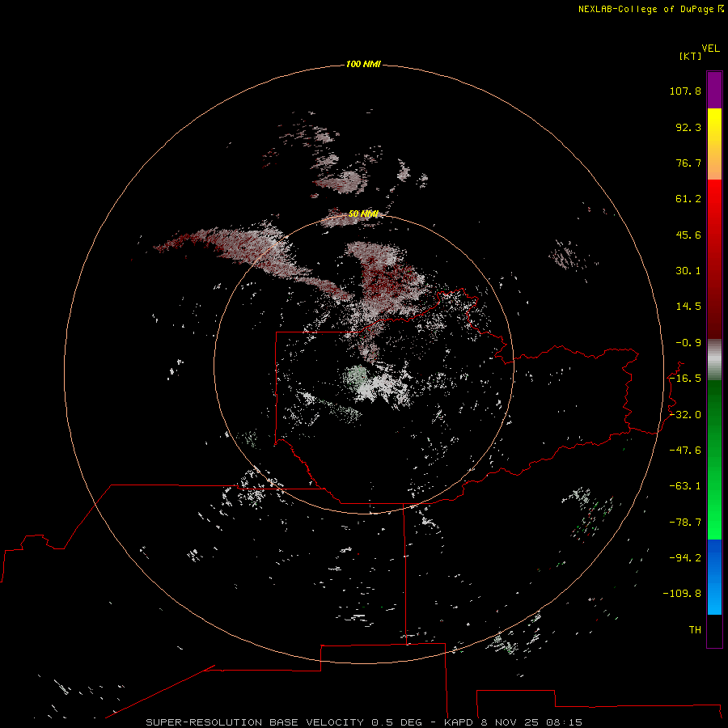
Task: Click the blue segment of color bar
Action: [714, 577]
